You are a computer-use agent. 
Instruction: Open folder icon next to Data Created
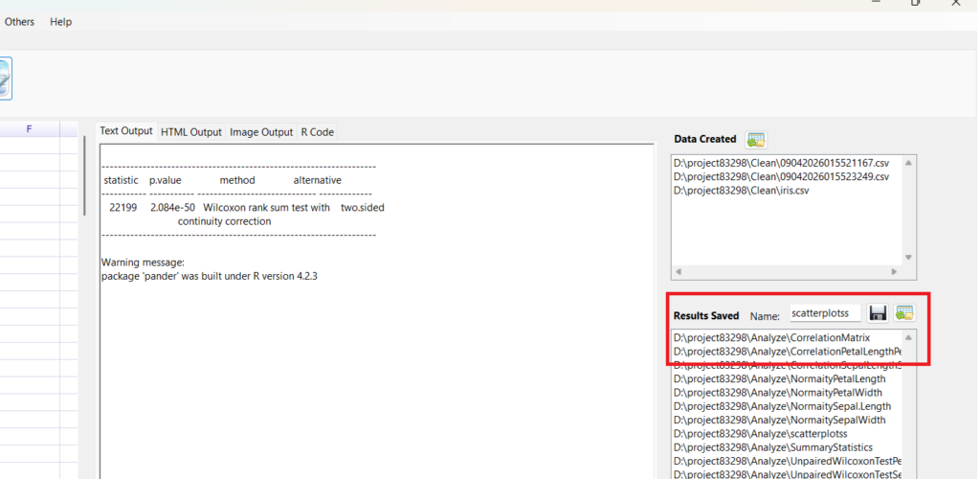756,140
